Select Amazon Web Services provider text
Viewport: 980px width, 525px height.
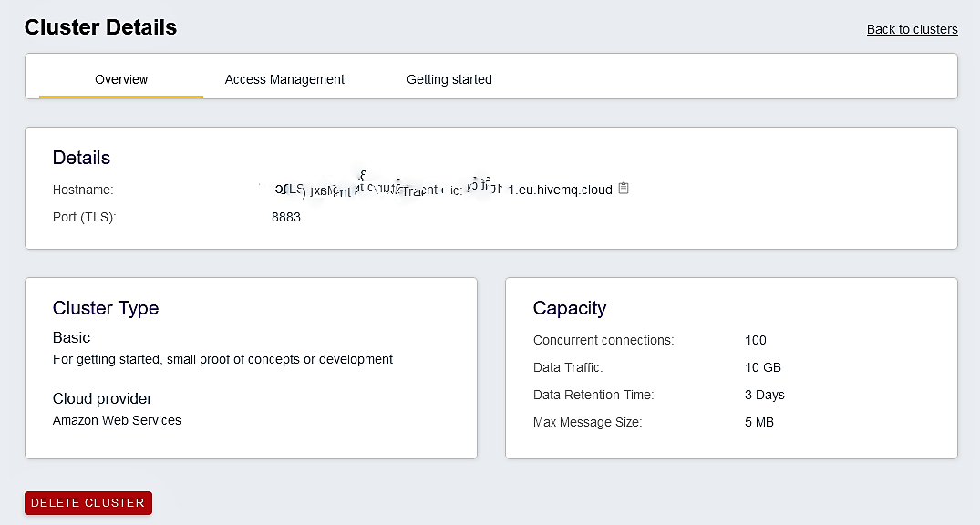(x=117, y=420)
